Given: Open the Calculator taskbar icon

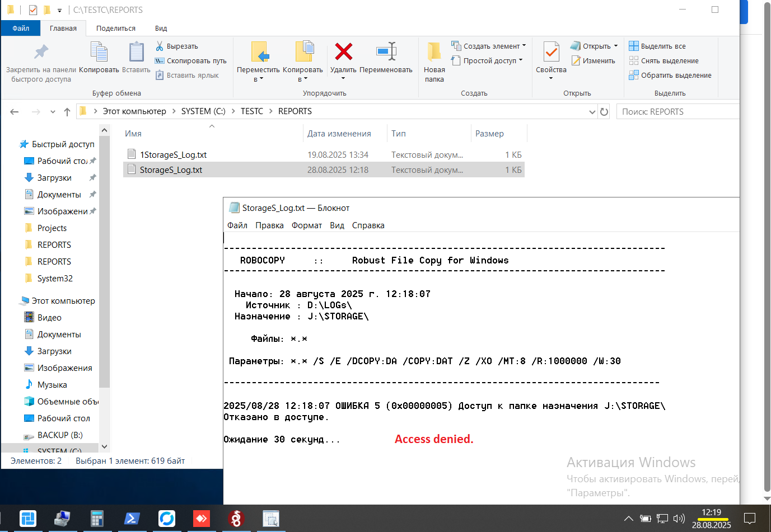Looking at the screenshot, I should click(97, 519).
